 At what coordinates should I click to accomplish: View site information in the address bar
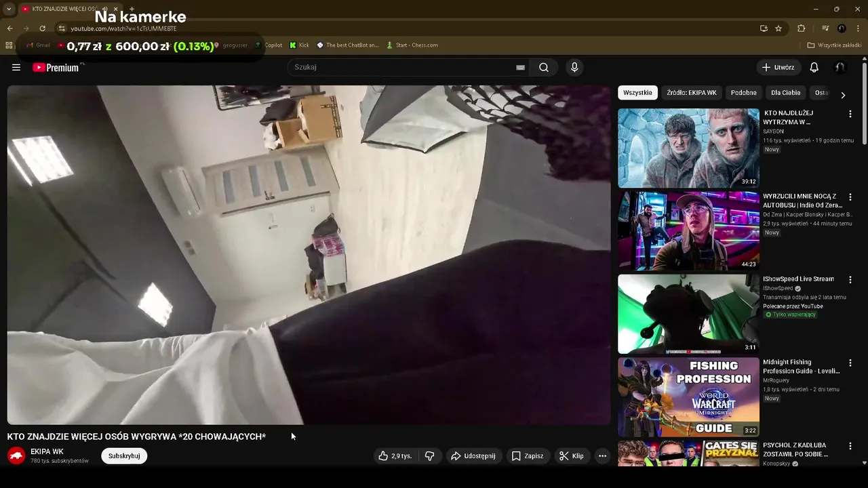(62, 28)
